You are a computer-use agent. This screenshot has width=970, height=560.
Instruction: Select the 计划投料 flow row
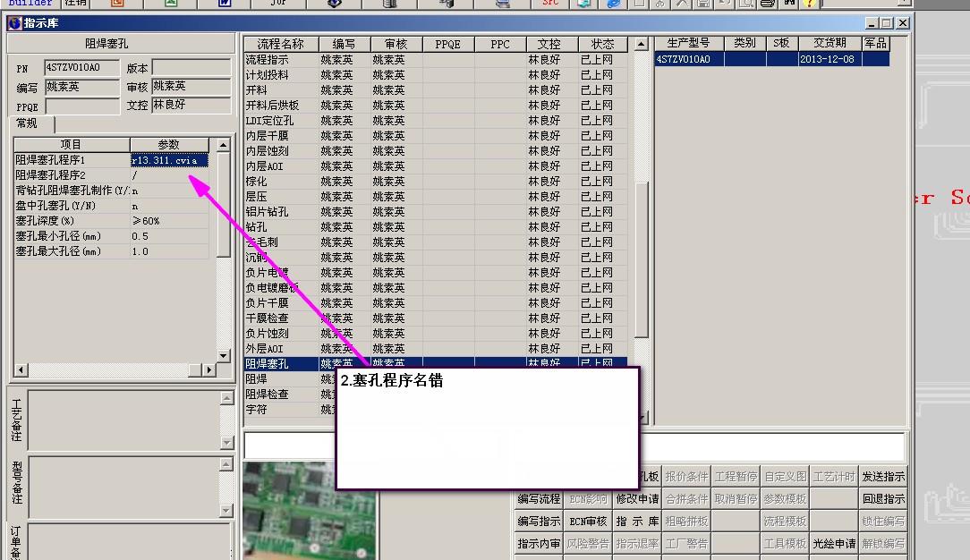pyautogui.click(x=436, y=75)
